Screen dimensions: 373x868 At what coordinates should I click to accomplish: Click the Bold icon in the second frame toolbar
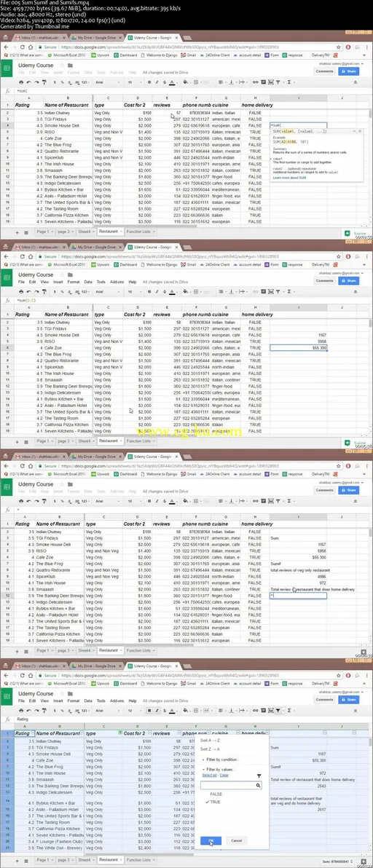tap(149, 291)
